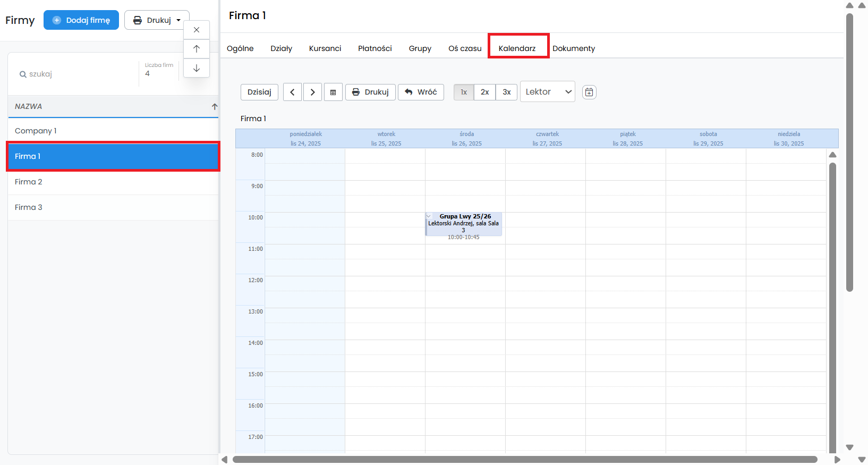This screenshot has width=868, height=465.
Task: Click the X close icon in popup
Action: [x=197, y=30]
